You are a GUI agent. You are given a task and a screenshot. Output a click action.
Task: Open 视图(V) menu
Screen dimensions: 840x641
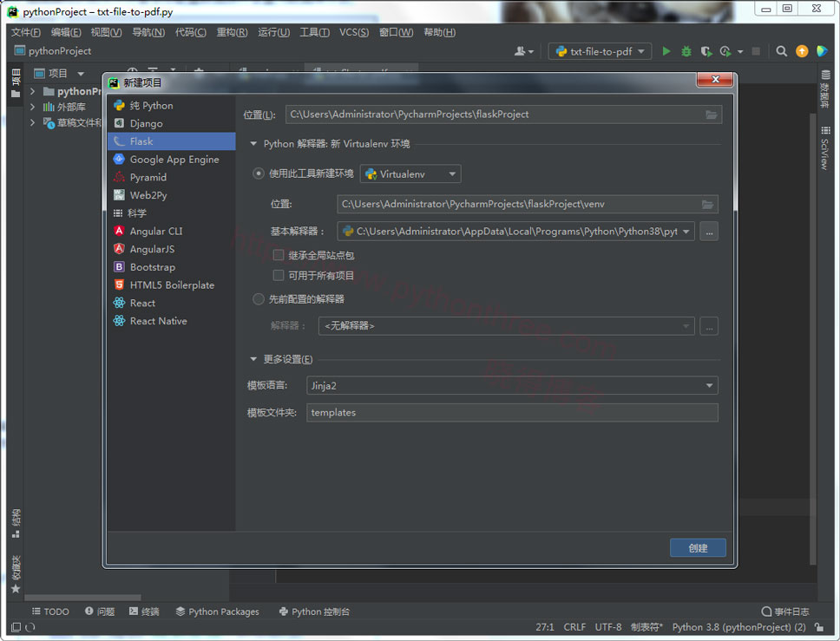click(x=106, y=32)
